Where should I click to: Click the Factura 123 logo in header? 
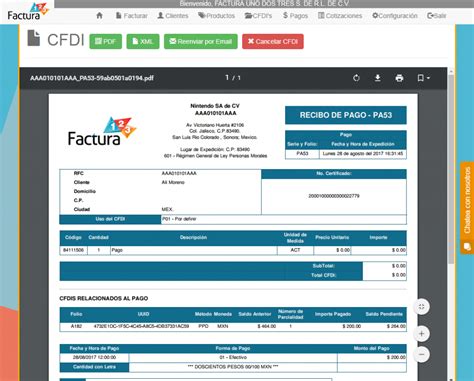coord(28,11)
